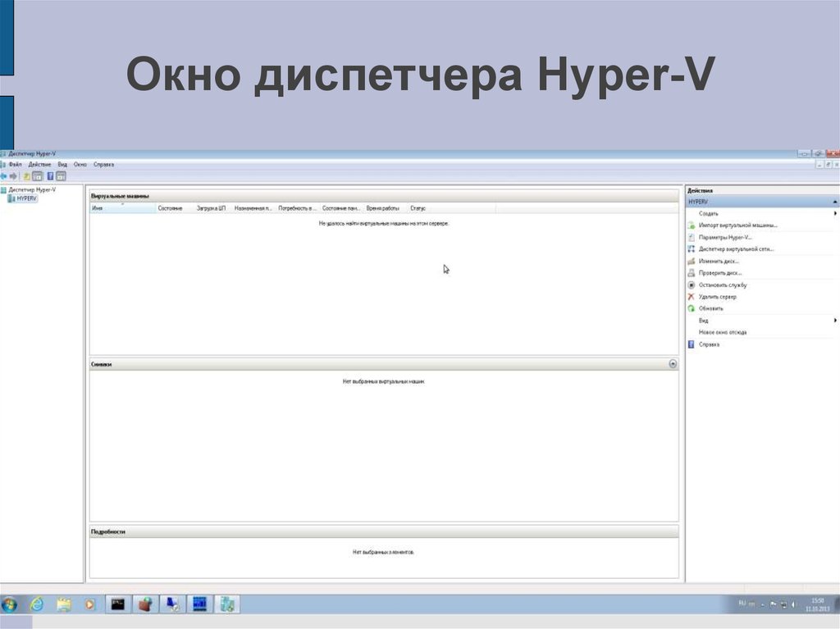Open the Действие menu
Viewport: 840px width, 629px height.
[39, 164]
